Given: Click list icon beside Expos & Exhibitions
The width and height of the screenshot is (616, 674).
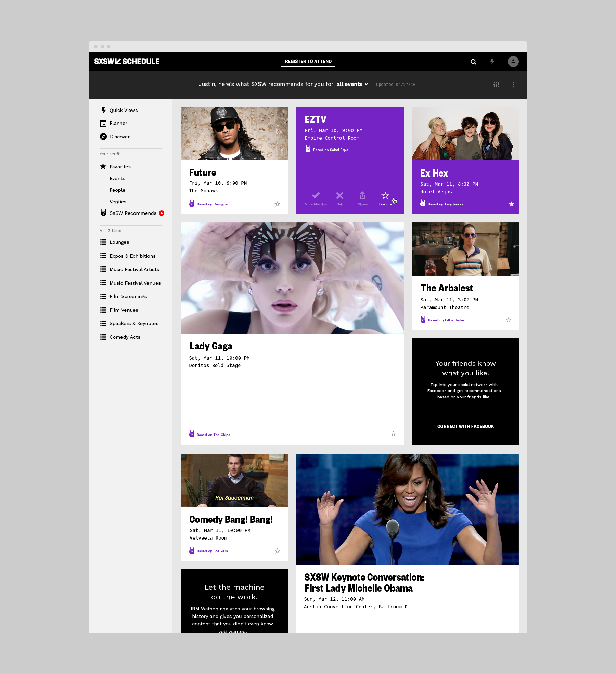Looking at the screenshot, I should (103, 256).
